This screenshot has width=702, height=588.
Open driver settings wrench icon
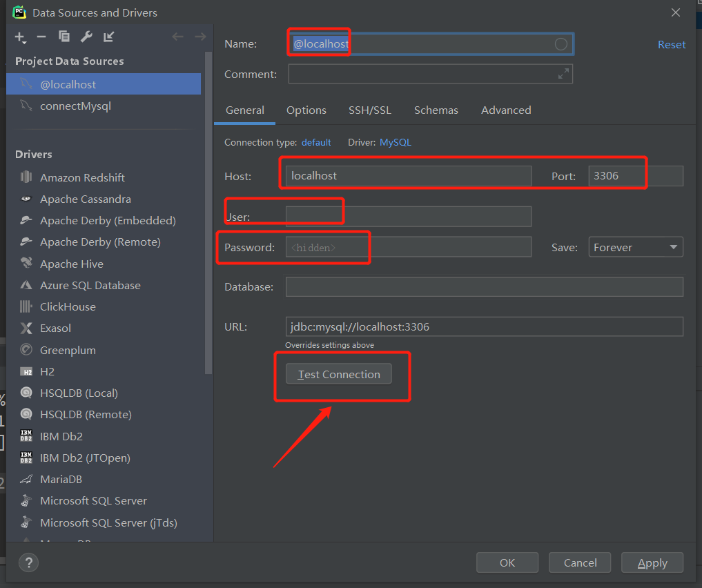coord(86,37)
